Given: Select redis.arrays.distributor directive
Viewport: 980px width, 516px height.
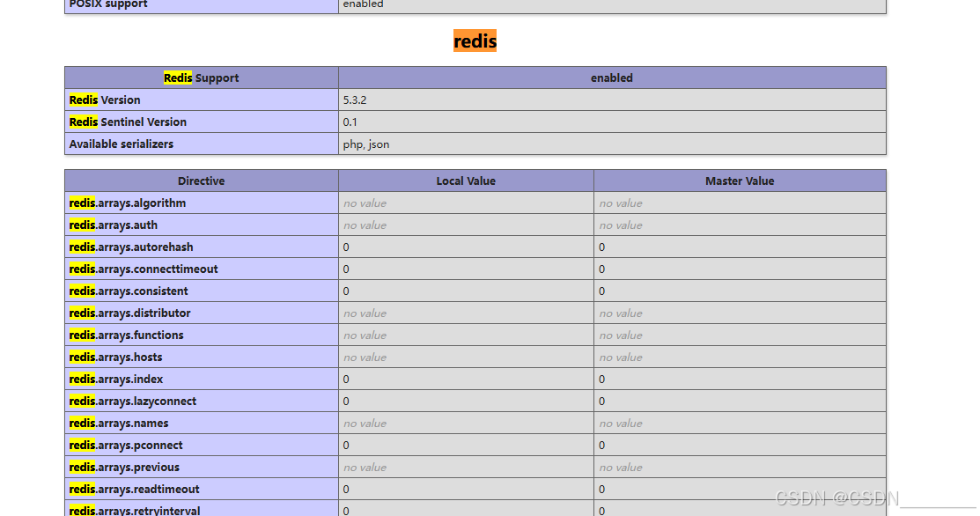Looking at the screenshot, I should point(202,313).
